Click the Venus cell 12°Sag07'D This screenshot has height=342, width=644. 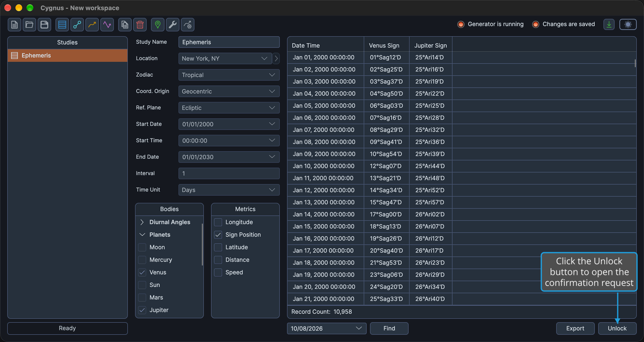click(386, 166)
